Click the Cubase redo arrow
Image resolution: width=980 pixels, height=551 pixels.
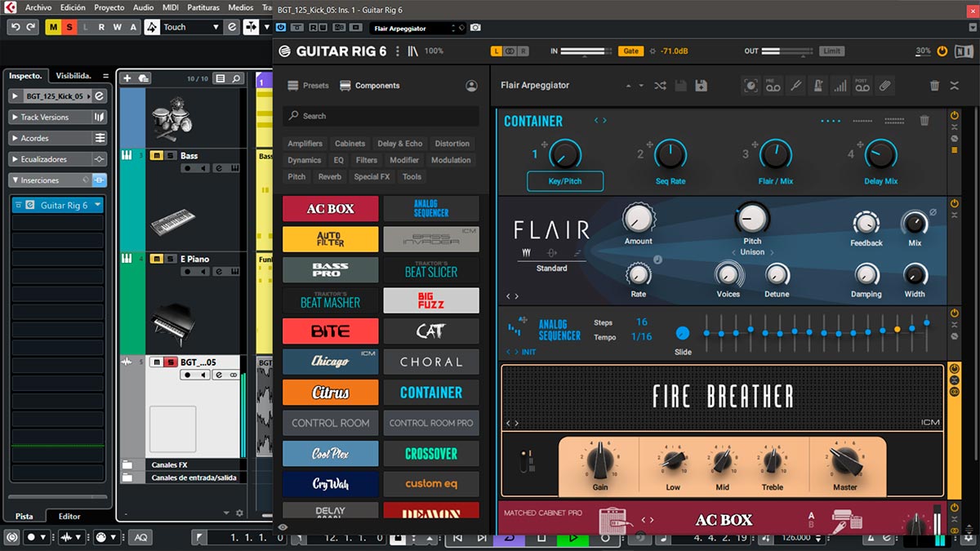[31, 27]
